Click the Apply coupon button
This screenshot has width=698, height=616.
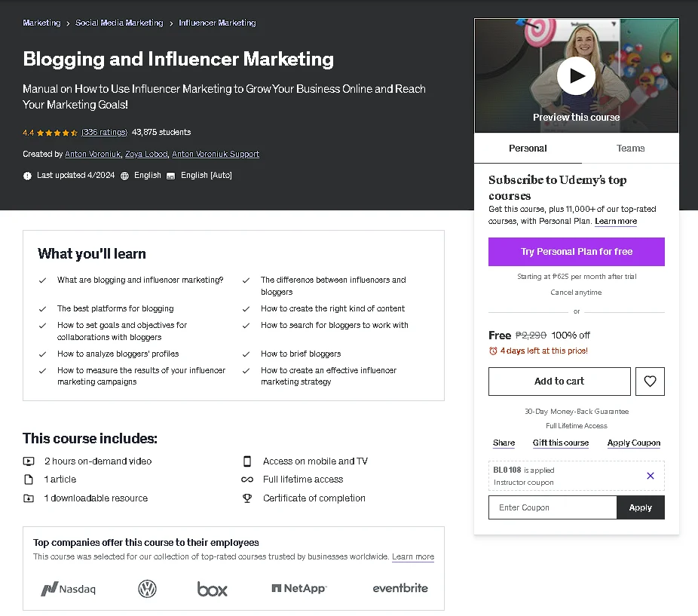(641, 507)
